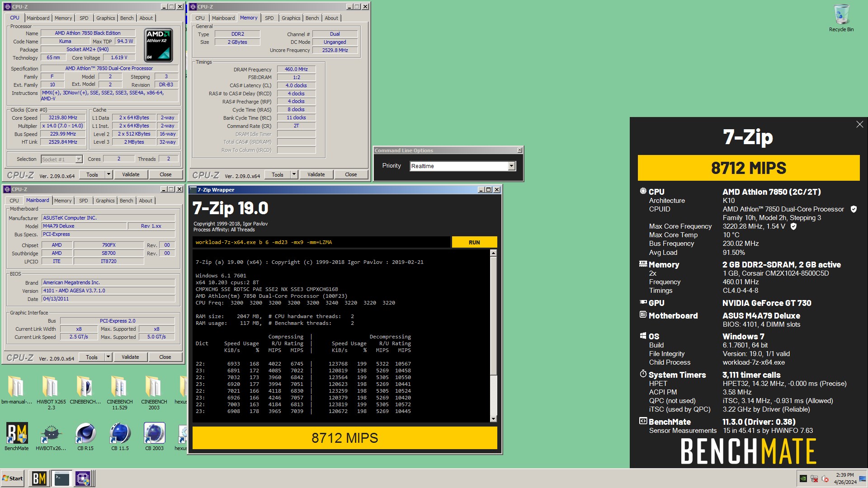Open Tools dropdown arrow in Mainboard-tab CPU-Z window
This screenshot has height=488, width=868.
coord(108,357)
